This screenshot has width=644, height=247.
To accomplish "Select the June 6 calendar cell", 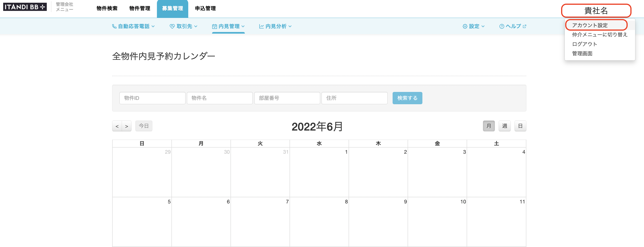I will 201,222.
